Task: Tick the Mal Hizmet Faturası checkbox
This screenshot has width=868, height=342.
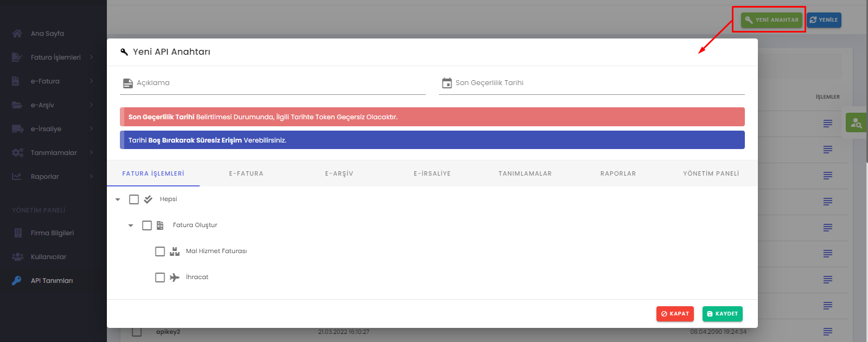Action: 160,251
